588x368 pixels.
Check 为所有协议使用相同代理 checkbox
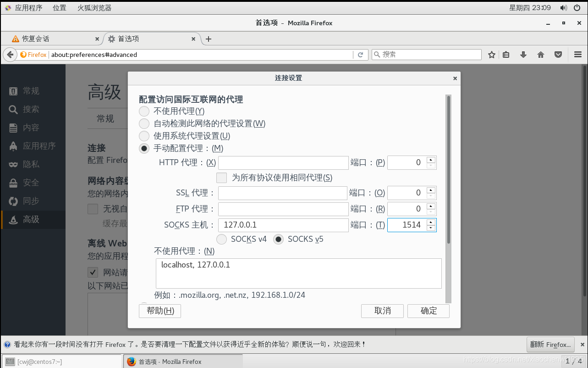pyautogui.click(x=222, y=178)
